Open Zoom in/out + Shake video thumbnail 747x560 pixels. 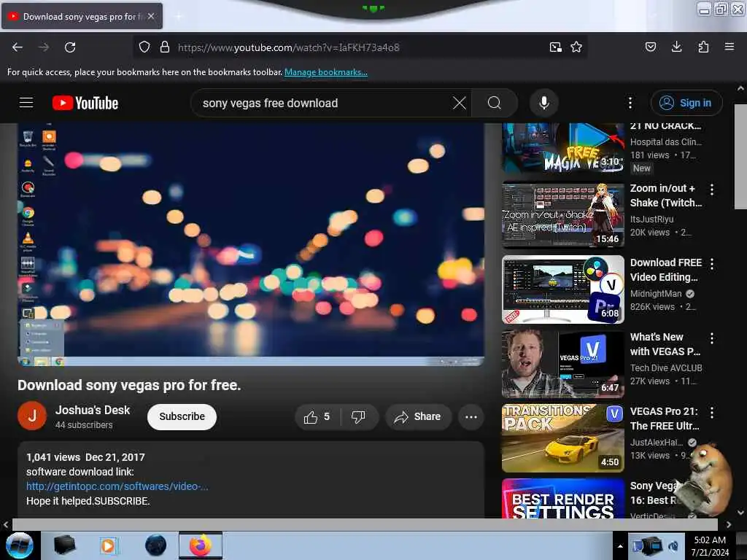(x=562, y=215)
